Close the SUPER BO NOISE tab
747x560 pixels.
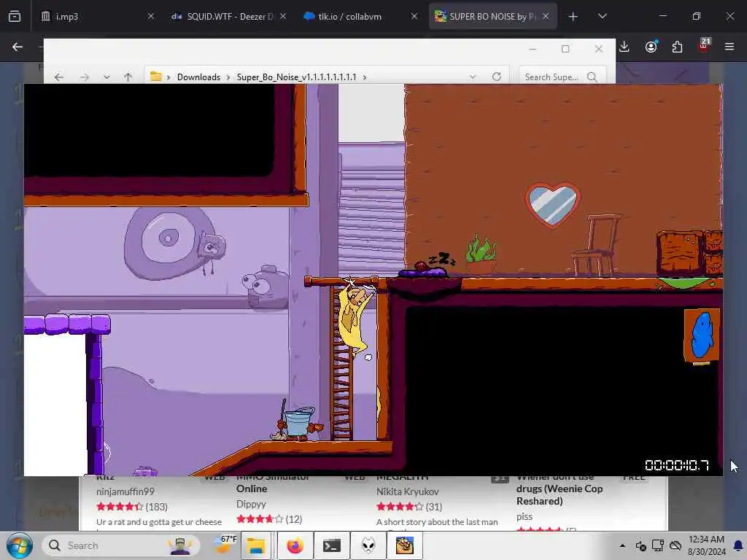546,16
